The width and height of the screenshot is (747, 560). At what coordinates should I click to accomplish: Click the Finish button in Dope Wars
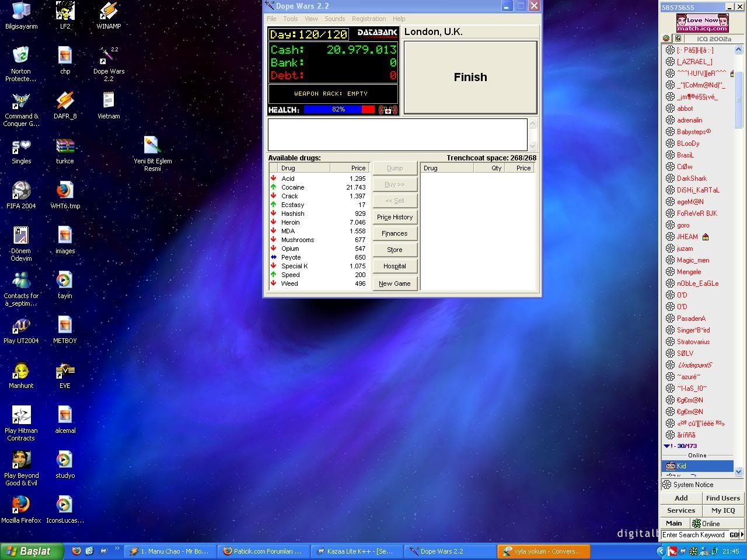470,77
